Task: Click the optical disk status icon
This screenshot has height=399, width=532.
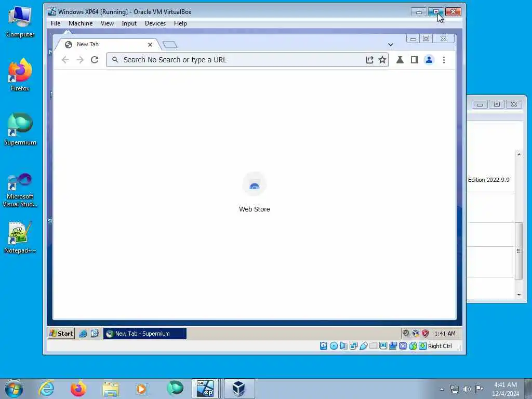Action: 334,346
